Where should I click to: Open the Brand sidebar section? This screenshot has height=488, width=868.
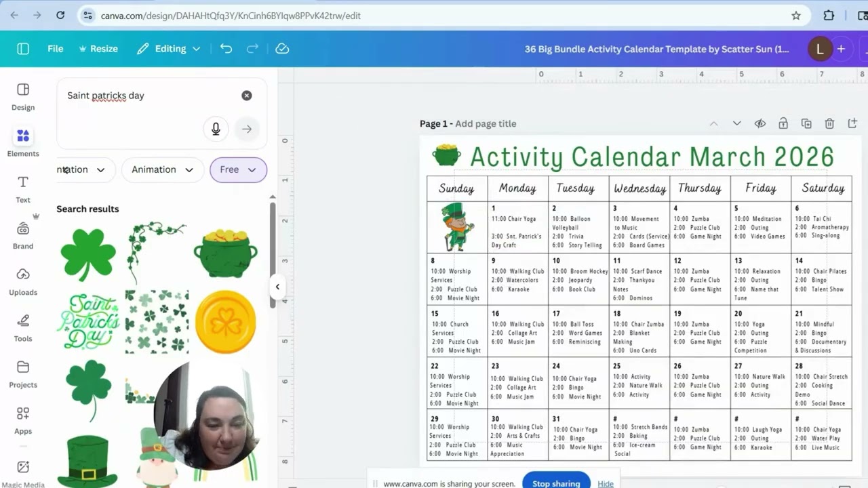[x=23, y=235]
